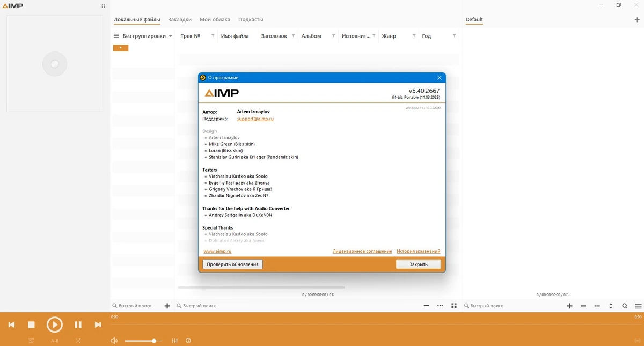This screenshot has height=346, width=644.
Task: Add files with the library plus icon
Action: tap(167, 306)
